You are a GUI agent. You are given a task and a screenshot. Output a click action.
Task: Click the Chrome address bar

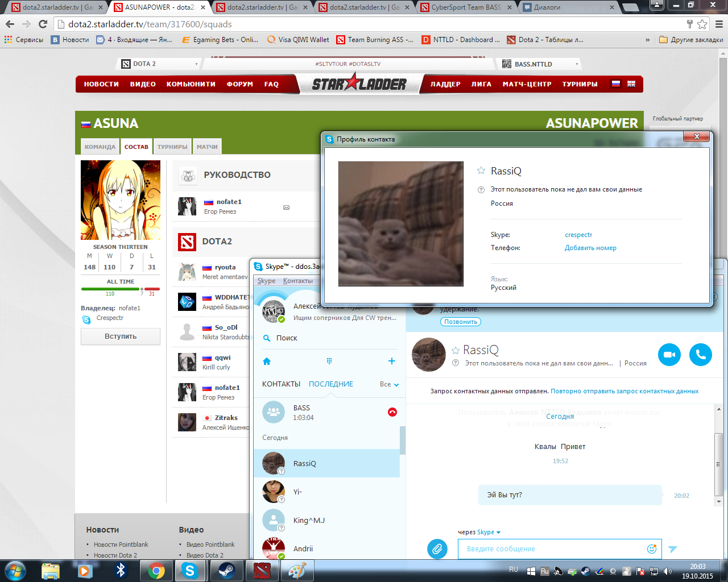tap(370, 24)
